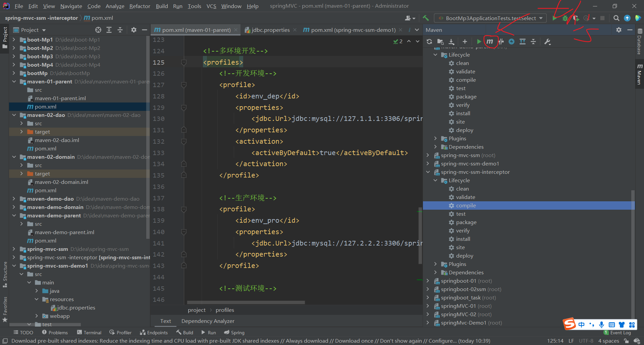Open the Terminal tool window
This screenshot has width=644, height=345.
click(89, 332)
